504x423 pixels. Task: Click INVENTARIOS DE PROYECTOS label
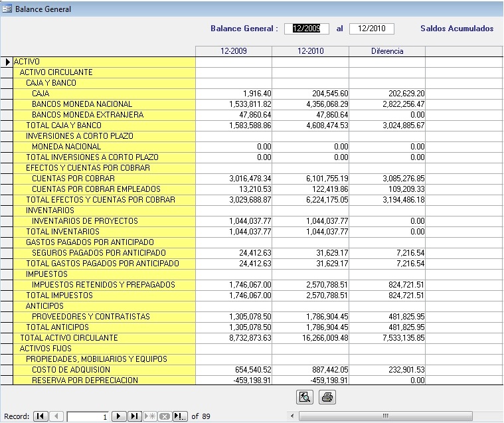click(x=84, y=221)
